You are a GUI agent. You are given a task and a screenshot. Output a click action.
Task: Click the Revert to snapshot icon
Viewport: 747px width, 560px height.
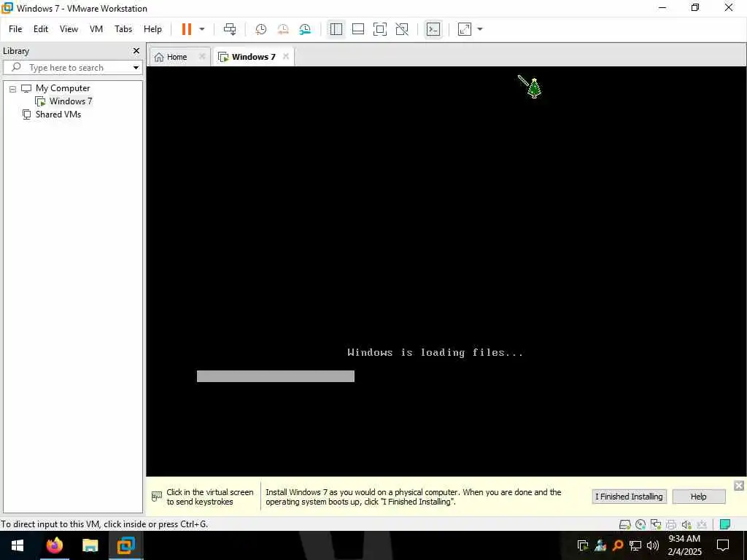[283, 29]
